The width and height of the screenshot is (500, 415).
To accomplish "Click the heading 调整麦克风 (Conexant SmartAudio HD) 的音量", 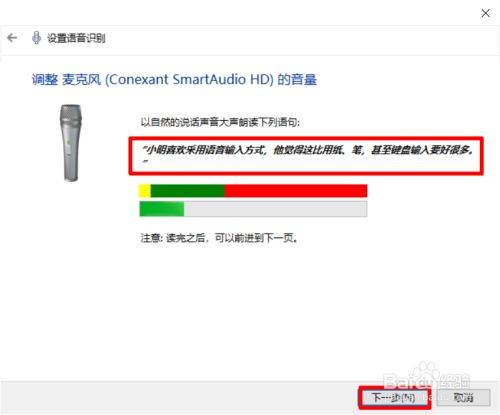I will 174,80.
